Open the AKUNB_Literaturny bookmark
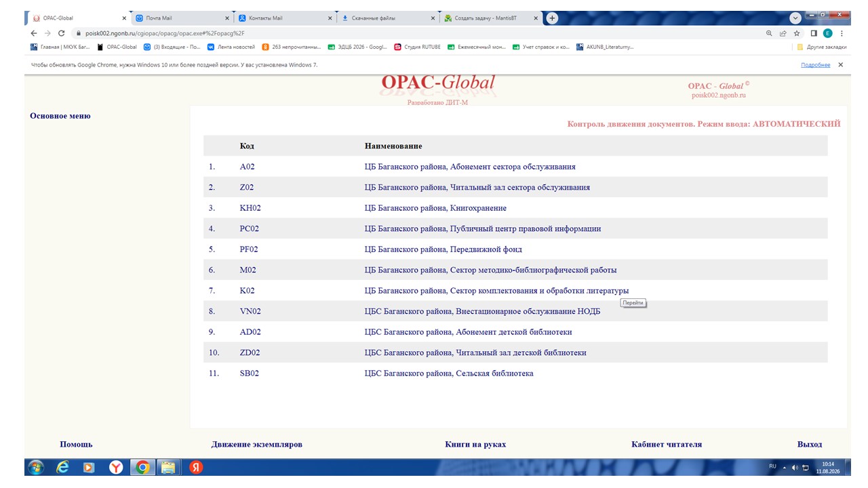 [x=605, y=47]
